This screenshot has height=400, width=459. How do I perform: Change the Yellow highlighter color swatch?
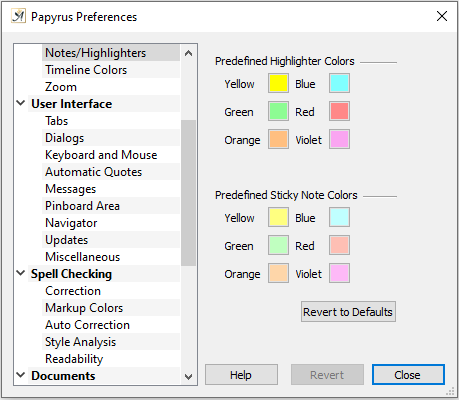coord(278,83)
